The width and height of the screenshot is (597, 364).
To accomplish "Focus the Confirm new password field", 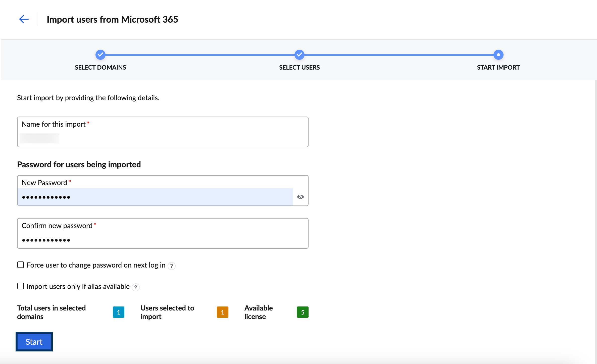I will point(163,233).
